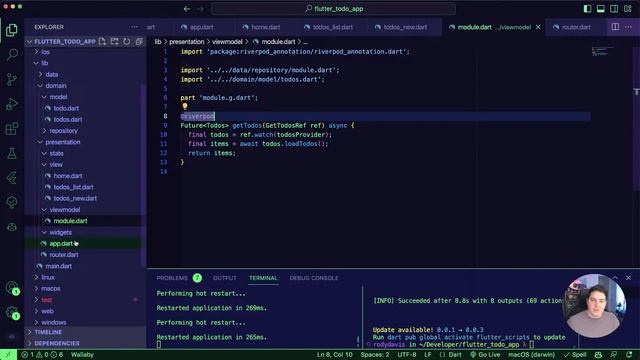Image resolution: width=640 pixels, height=360 pixels.
Task: Open the Testing flask view
Action: (11, 153)
